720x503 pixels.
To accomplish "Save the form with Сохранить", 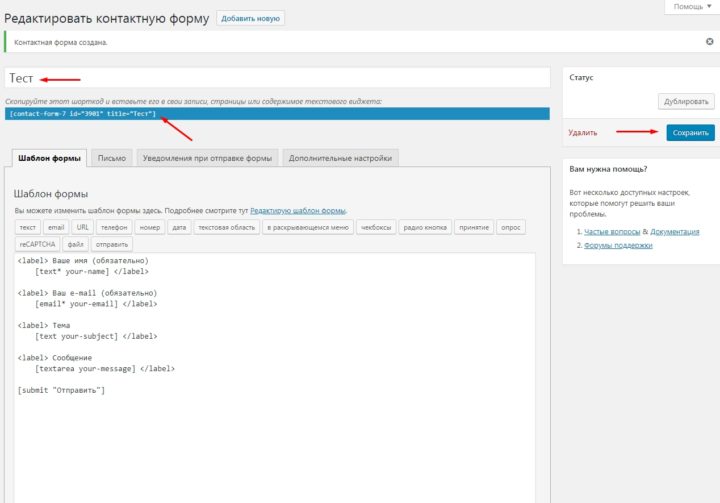I will 691,133.
